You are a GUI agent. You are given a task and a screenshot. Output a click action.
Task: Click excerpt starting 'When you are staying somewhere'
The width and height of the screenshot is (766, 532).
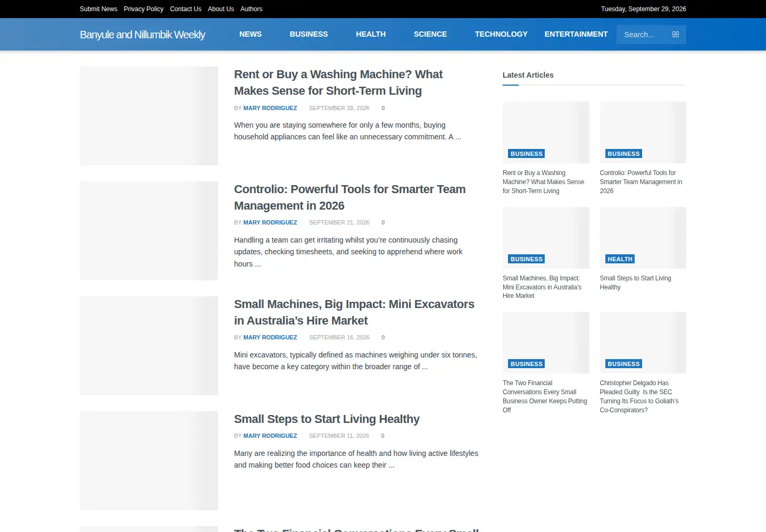pos(347,131)
